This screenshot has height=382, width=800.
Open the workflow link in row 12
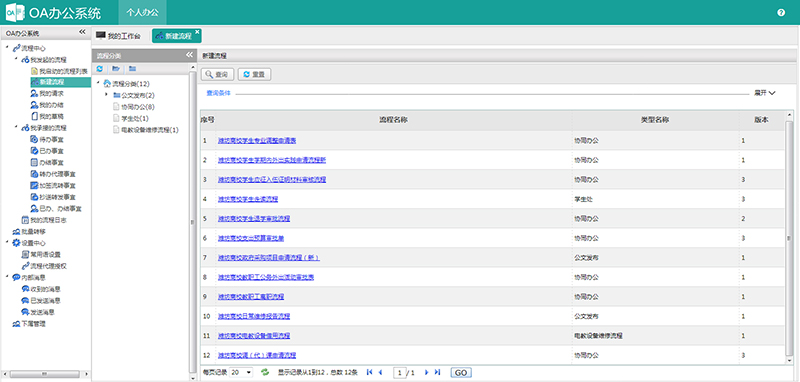[x=257, y=355]
